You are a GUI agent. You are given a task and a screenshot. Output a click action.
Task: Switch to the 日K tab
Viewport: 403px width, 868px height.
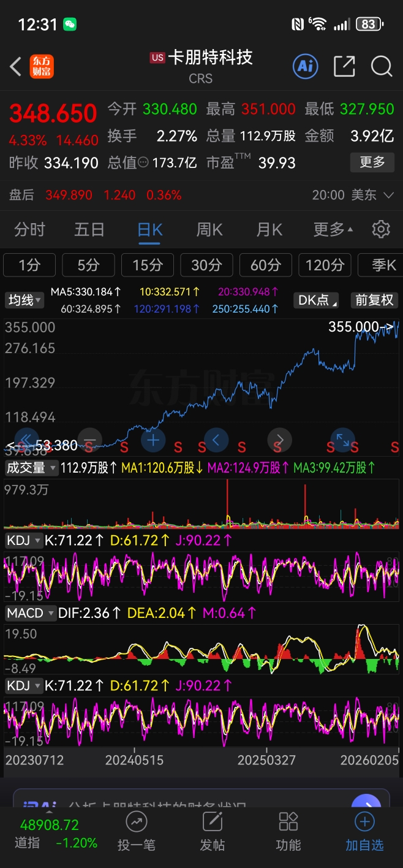click(149, 229)
